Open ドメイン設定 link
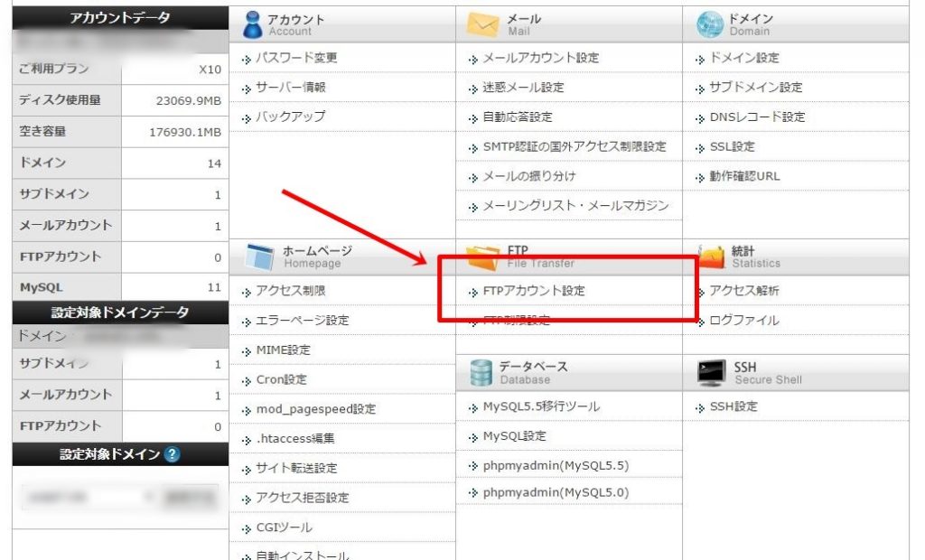The width and height of the screenshot is (925, 560). [x=744, y=58]
